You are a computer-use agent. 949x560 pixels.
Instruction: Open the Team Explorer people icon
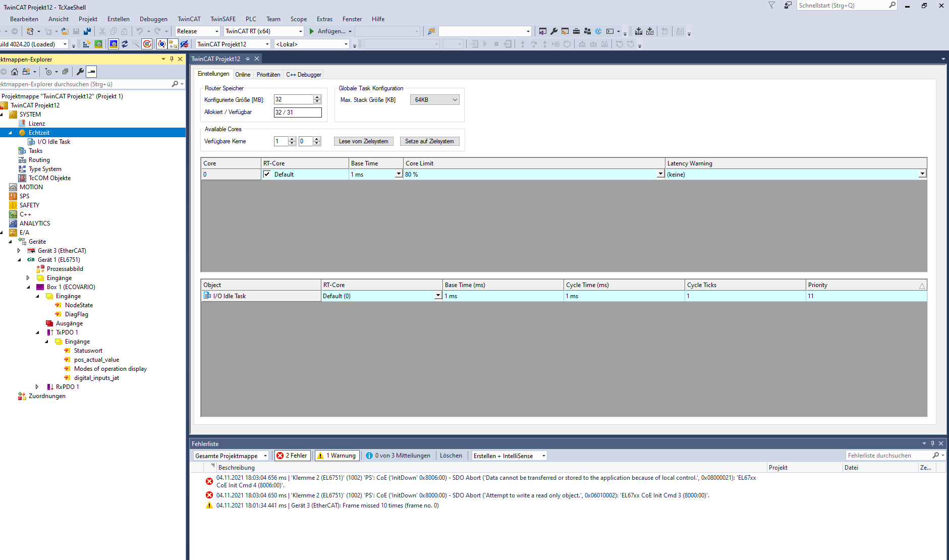(587, 31)
